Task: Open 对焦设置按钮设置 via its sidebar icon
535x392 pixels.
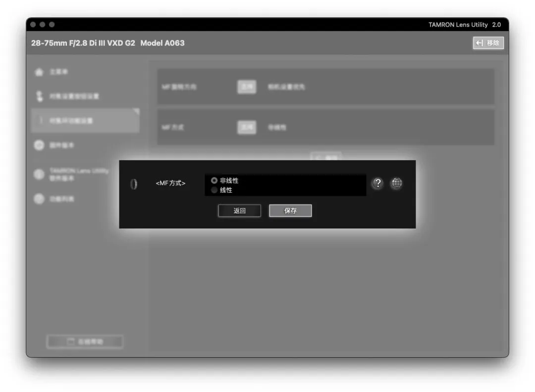Action: click(x=39, y=96)
